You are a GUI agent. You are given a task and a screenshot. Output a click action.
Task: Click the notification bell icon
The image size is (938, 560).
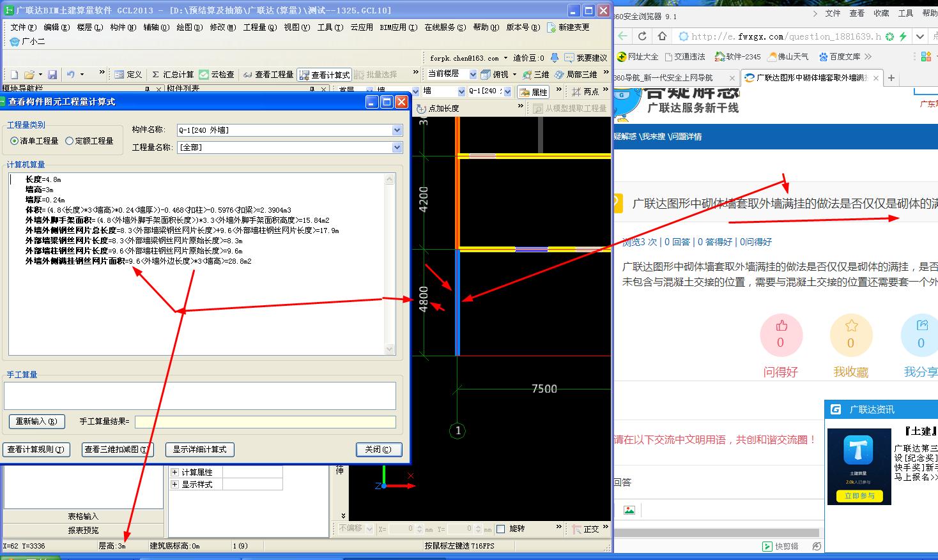(555, 58)
